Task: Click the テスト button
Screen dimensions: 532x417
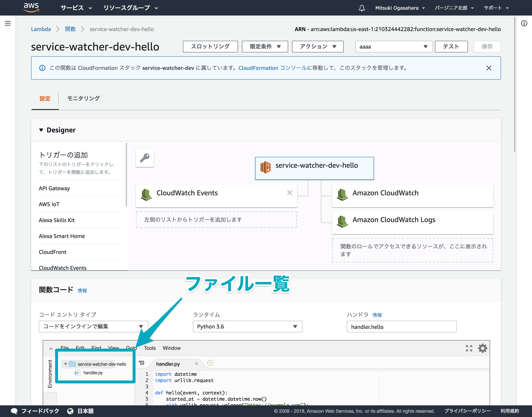Action: click(x=451, y=46)
